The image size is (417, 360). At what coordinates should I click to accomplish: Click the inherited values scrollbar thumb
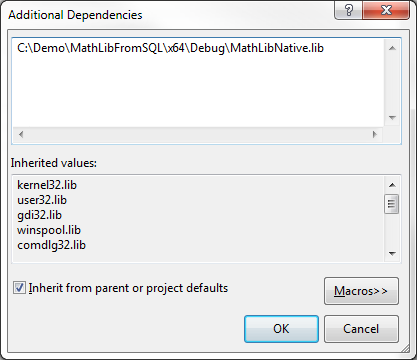(391, 204)
